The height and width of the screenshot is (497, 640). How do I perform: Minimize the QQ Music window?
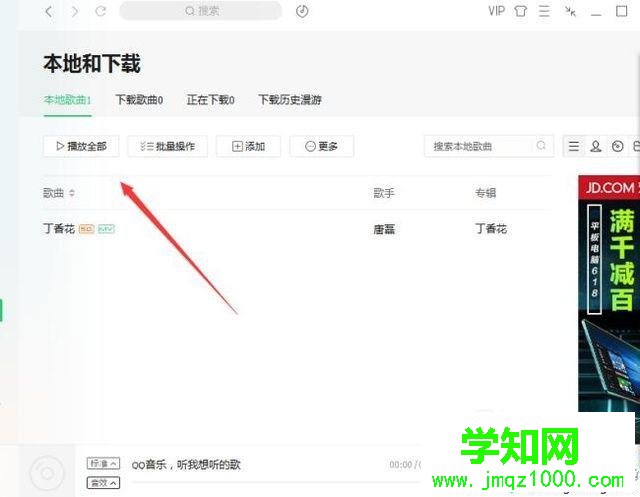pyautogui.click(x=596, y=14)
